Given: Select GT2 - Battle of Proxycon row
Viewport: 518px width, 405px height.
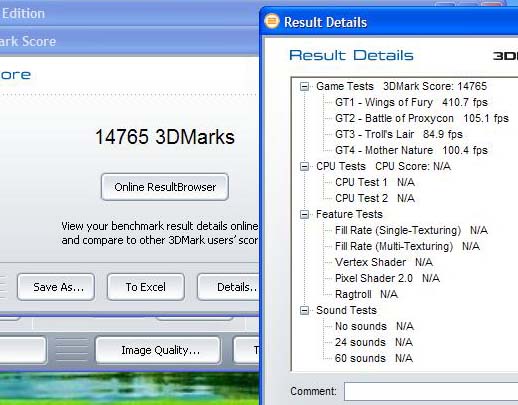Looking at the screenshot, I should coord(422,118).
